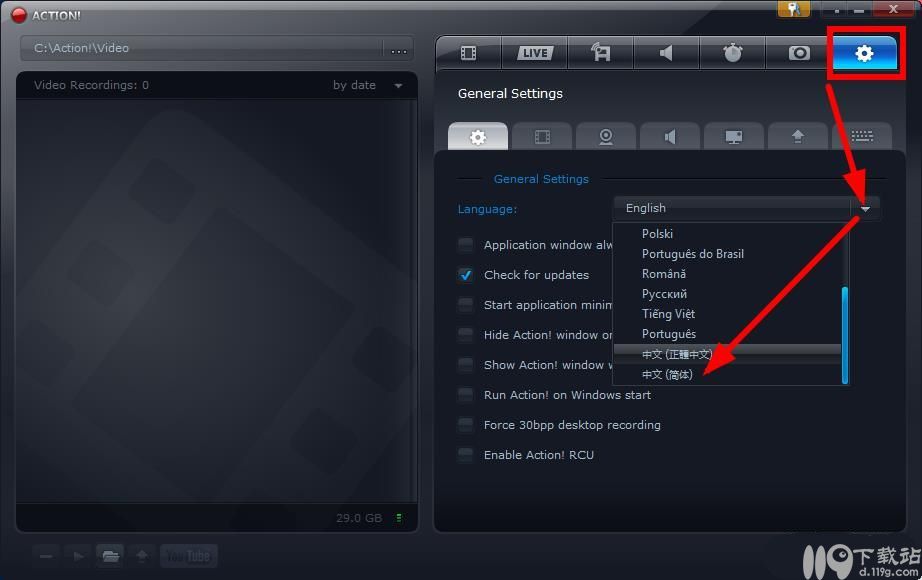Enable Action! RCU checkbox

[466, 455]
